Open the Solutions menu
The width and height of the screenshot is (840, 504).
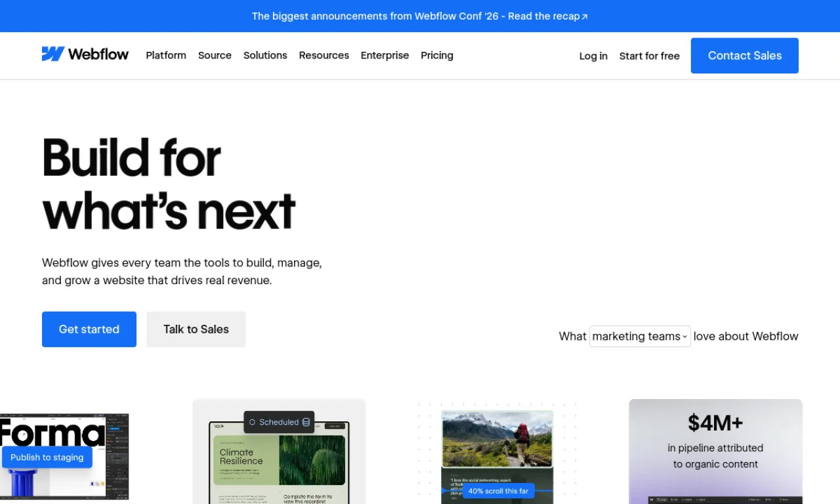pos(265,55)
